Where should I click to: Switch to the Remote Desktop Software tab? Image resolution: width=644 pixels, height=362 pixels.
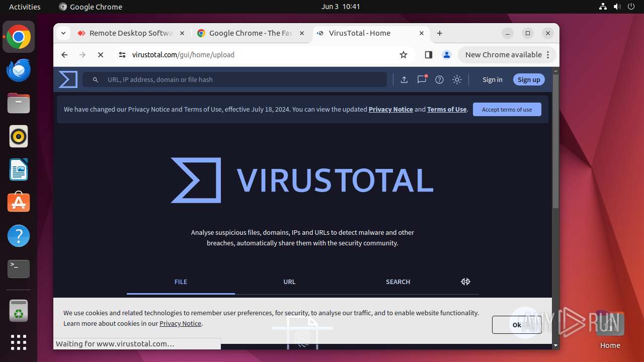click(x=130, y=33)
